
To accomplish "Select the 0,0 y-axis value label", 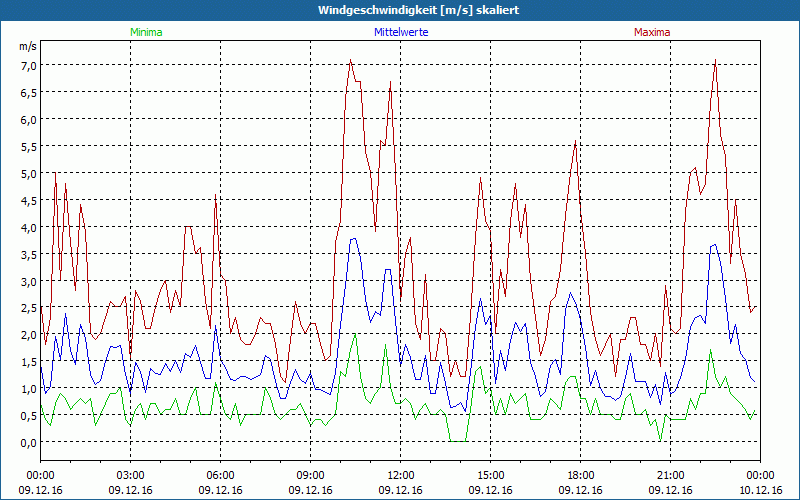I will pyautogui.click(x=29, y=442).
